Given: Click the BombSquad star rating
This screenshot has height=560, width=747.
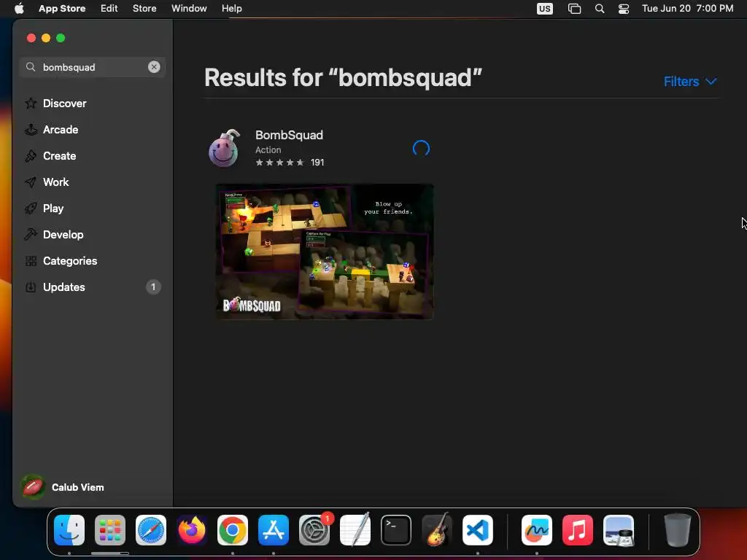Looking at the screenshot, I should 279,163.
